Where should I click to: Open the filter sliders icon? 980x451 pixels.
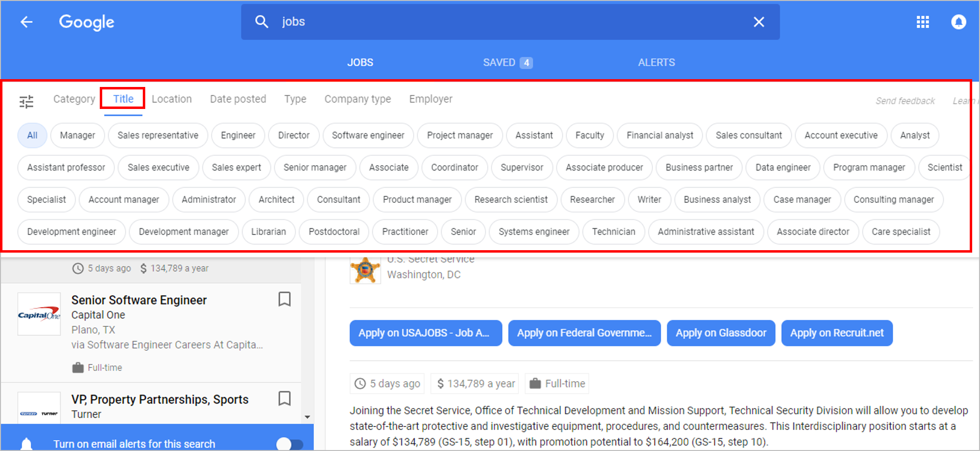point(26,102)
